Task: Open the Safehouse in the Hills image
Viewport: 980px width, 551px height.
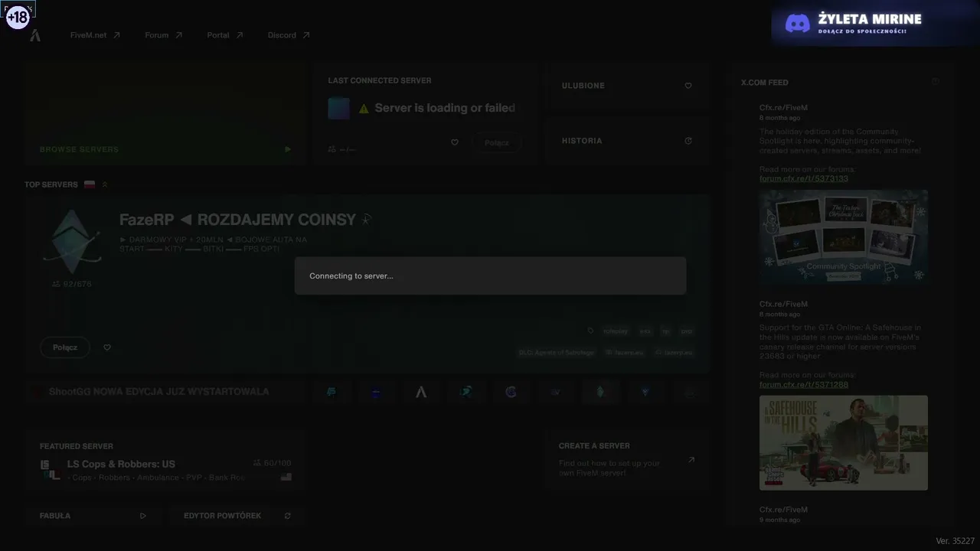Action: tap(844, 442)
